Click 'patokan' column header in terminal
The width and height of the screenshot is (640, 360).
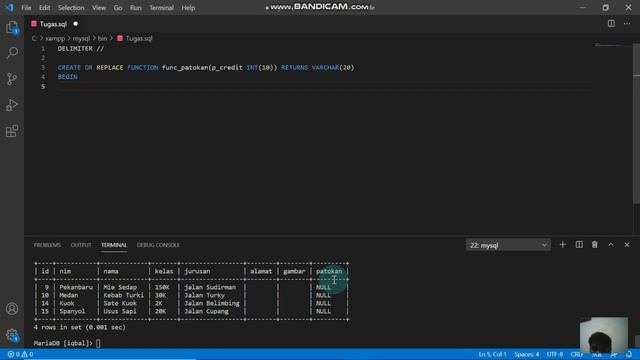coord(329,271)
